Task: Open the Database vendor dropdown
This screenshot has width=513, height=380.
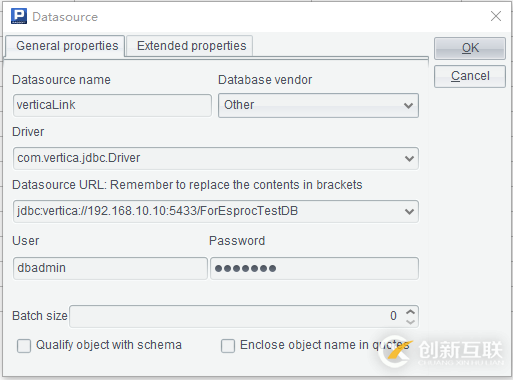Action: (x=408, y=106)
